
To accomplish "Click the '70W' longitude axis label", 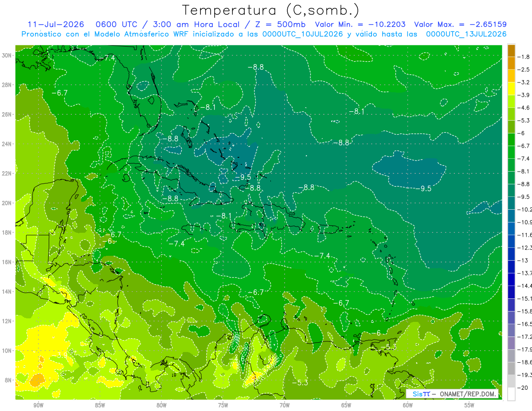I will click(x=285, y=405).
